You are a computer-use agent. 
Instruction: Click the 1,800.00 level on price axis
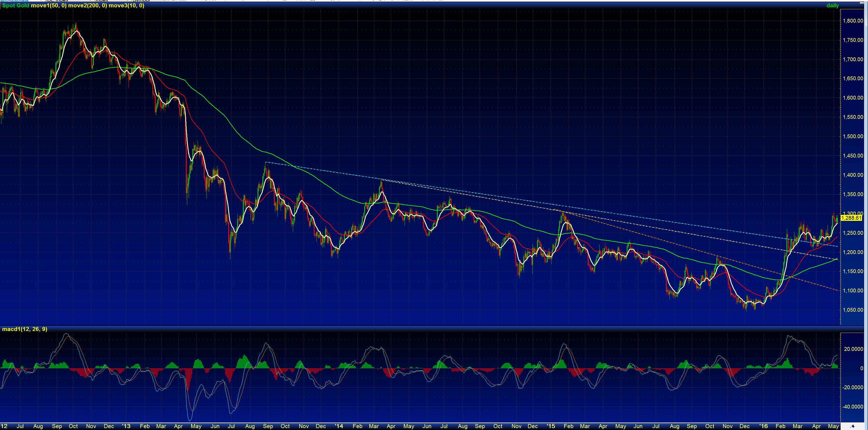(x=853, y=21)
